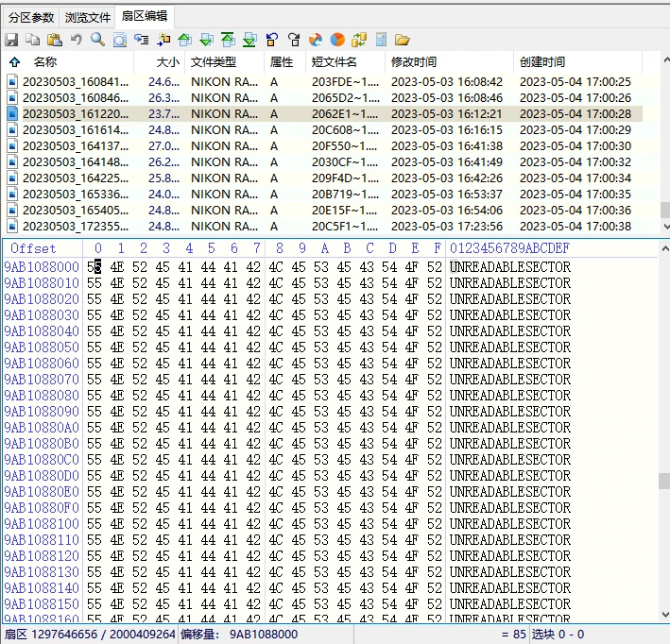Click the copy icon in the toolbar
670x644 pixels.
pos(33,40)
